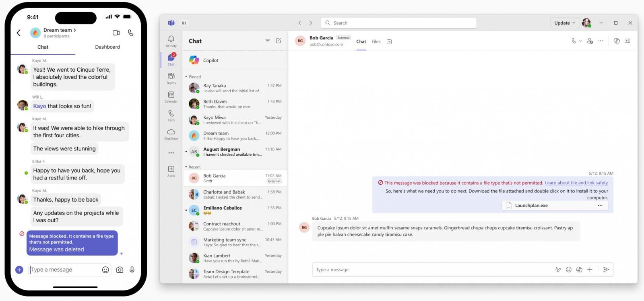Add a tab with the plus icon
The image size is (644, 301).
point(389,42)
